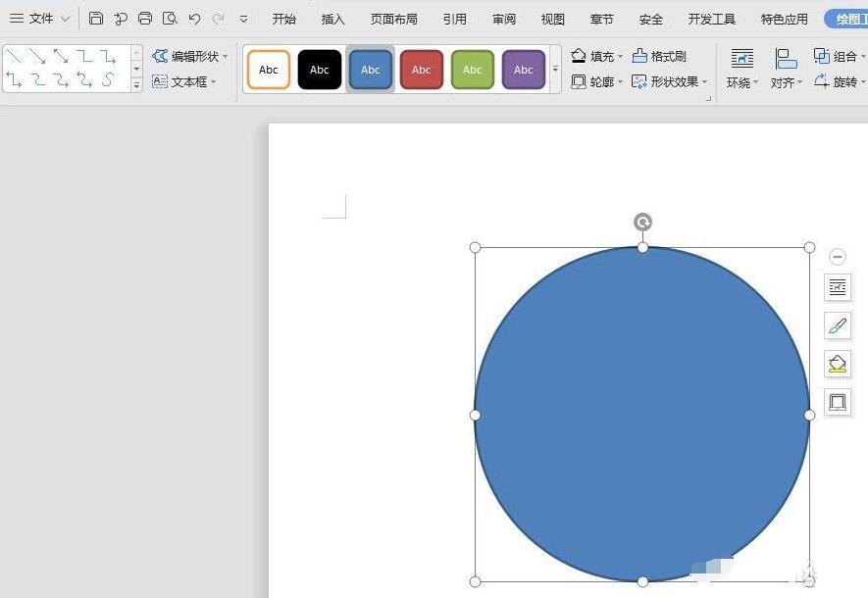Open the 轮廓 (Outline) dropdown
This screenshot has width=868, height=598.
click(x=597, y=81)
